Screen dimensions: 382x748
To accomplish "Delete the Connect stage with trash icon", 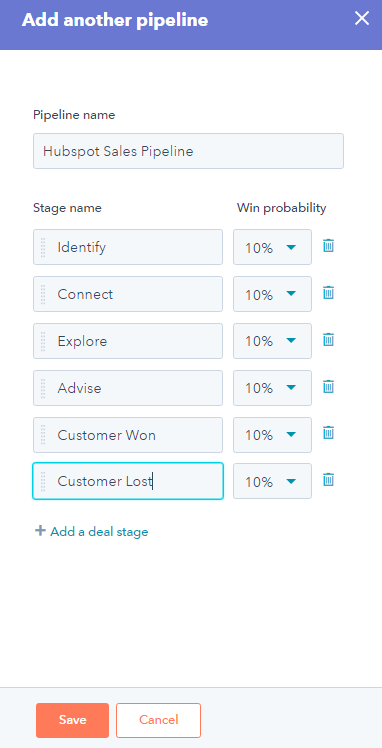I will 328,293.
